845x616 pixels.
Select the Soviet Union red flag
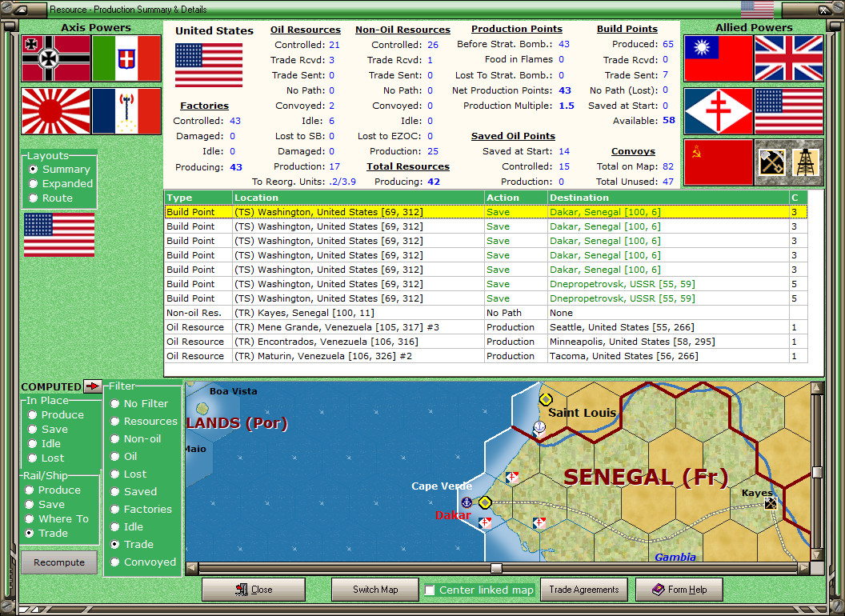click(x=719, y=162)
